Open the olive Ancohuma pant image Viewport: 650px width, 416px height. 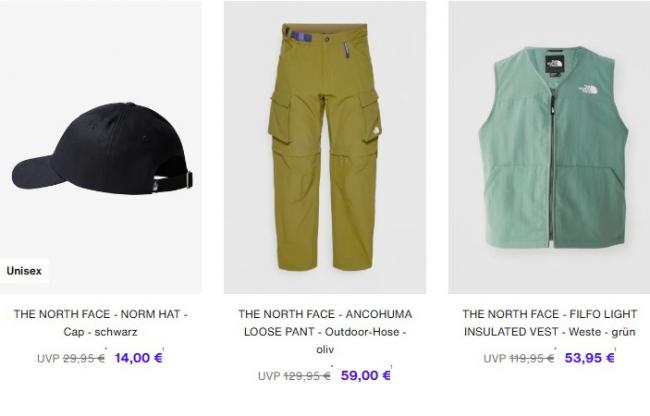[x=325, y=147]
